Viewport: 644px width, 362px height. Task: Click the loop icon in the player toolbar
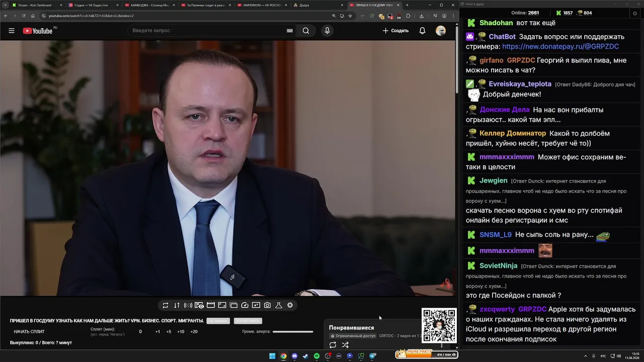pyautogui.click(x=166, y=305)
